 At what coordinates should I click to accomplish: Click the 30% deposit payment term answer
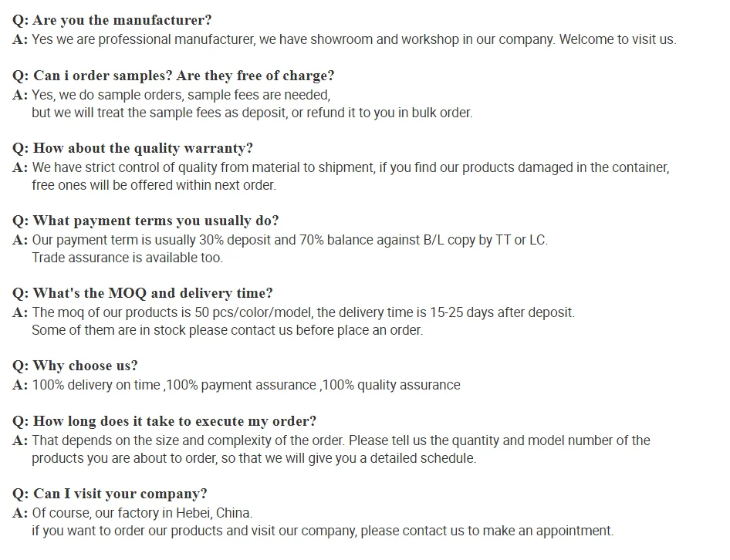(x=289, y=240)
